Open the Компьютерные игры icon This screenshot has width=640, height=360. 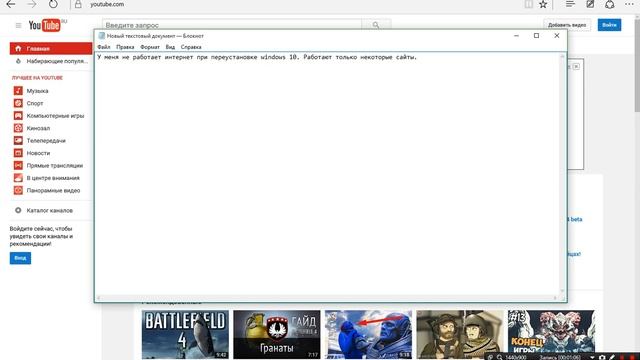click(18, 116)
